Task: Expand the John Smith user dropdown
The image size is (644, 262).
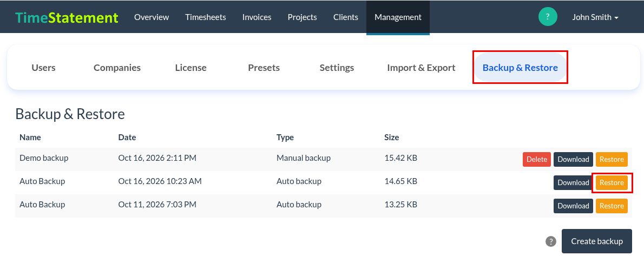Action: point(595,17)
